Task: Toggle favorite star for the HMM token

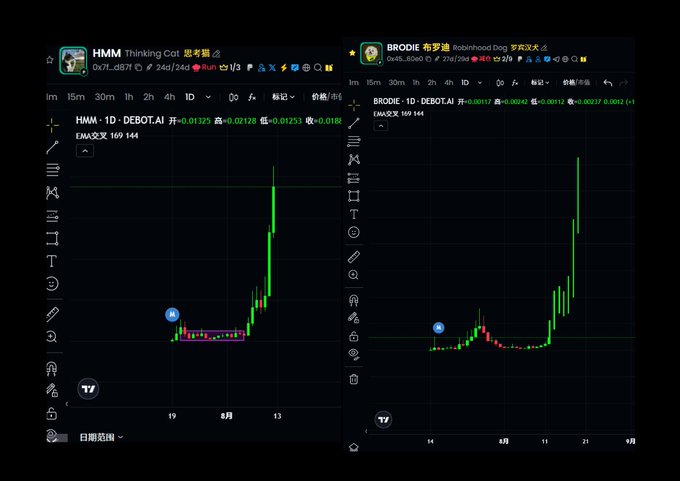Action: 50,60
